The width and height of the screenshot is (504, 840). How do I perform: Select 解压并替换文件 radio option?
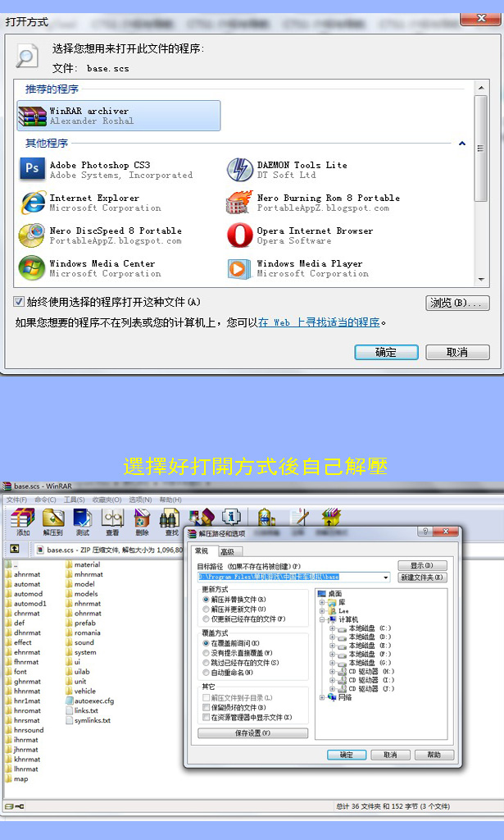pyautogui.click(x=206, y=600)
